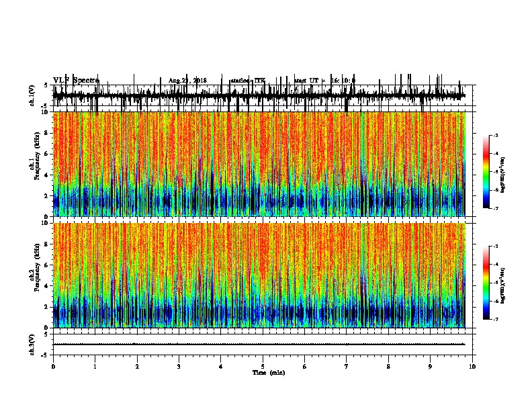Click the ch.1 voltage waveform trace
Screen dimensions: 532x411
(x=259, y=95)
